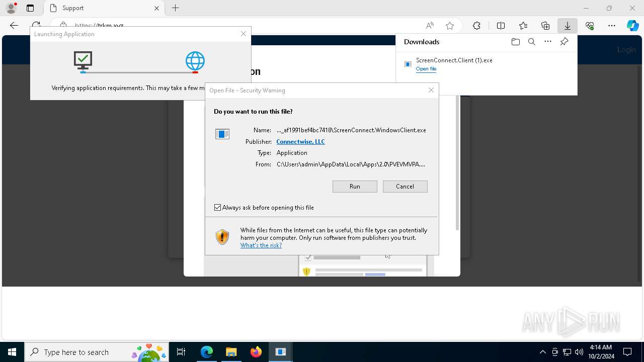
Task: Open a new browser tab
Action: tap(175, 8)
